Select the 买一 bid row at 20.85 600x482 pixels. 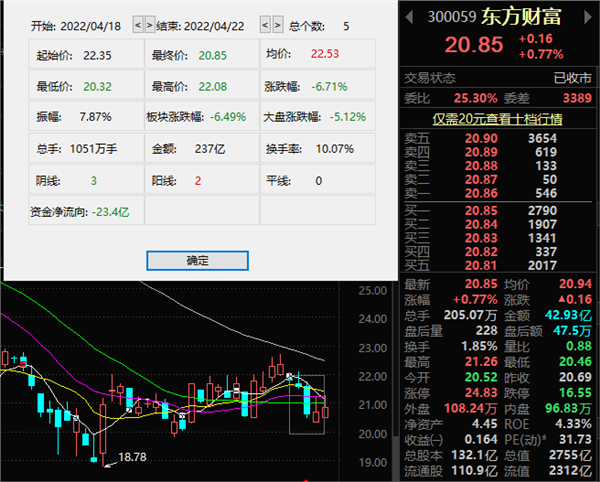coord(500,212)
